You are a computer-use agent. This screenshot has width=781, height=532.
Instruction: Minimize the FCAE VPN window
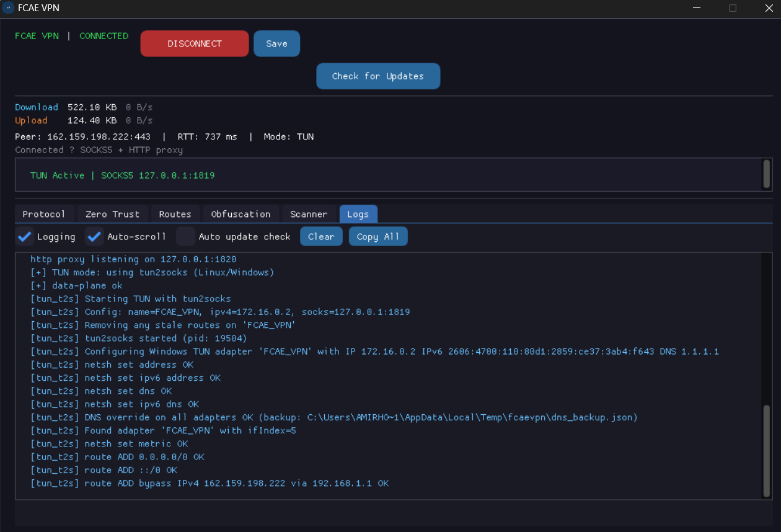pyautogui.click(x=696, y=8)
